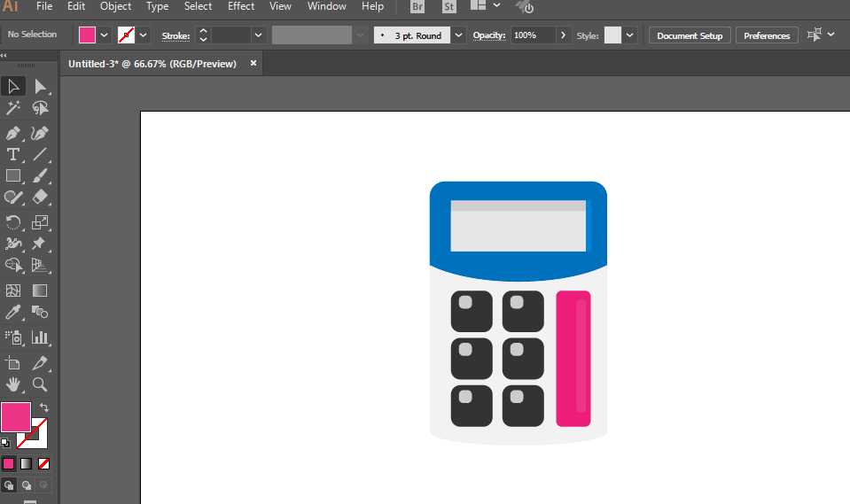
Task: Switch paint mode to Gradient
Action: click(26, 464)
